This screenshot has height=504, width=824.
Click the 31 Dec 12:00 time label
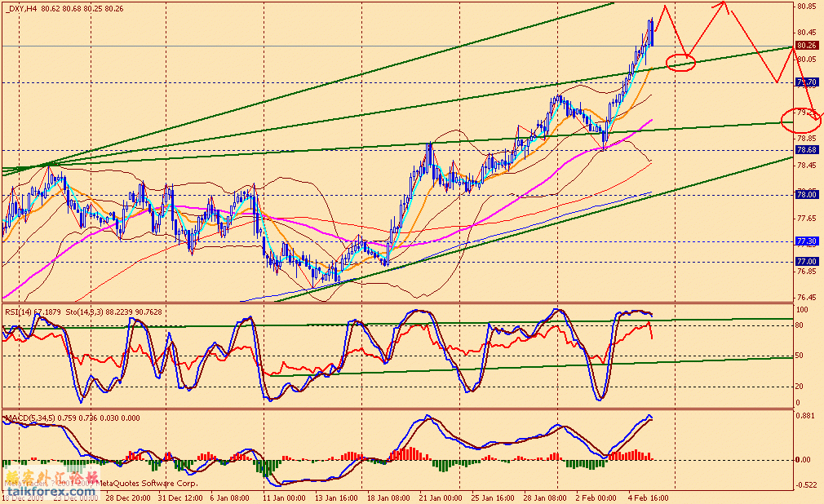180,498
